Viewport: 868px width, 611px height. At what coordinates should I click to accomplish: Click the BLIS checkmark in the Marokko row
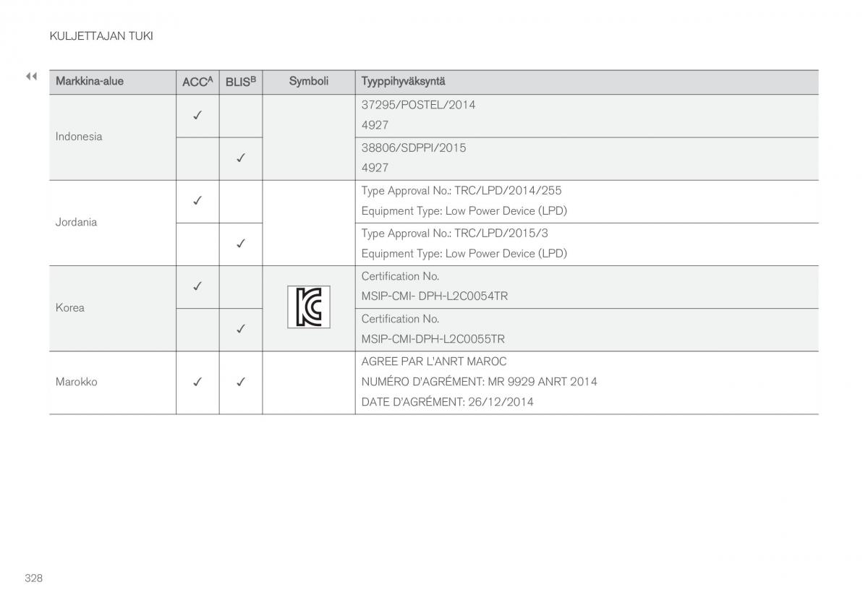click(x=241, y=382)
